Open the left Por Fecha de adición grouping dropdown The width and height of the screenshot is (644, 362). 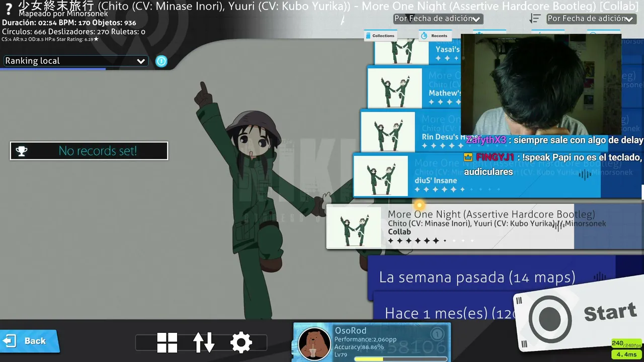438,19
